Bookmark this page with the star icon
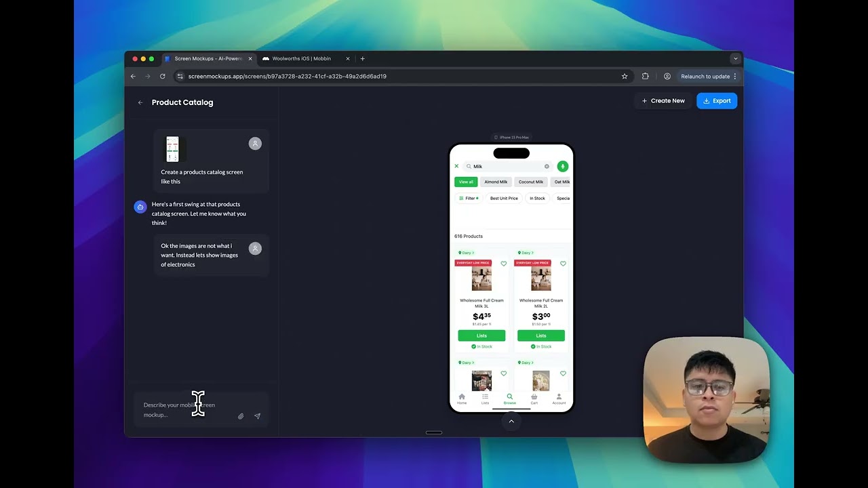The image size is (868, 488). [625, 77]
